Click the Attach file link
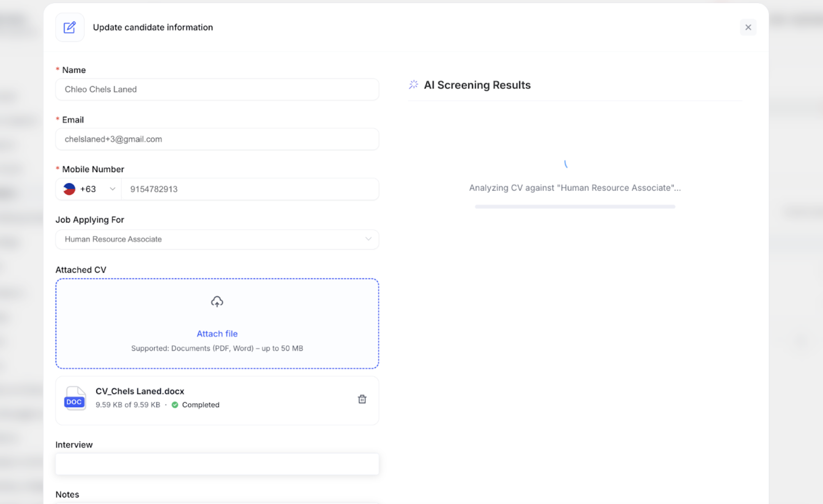823x504 pixels. point(217,334)
